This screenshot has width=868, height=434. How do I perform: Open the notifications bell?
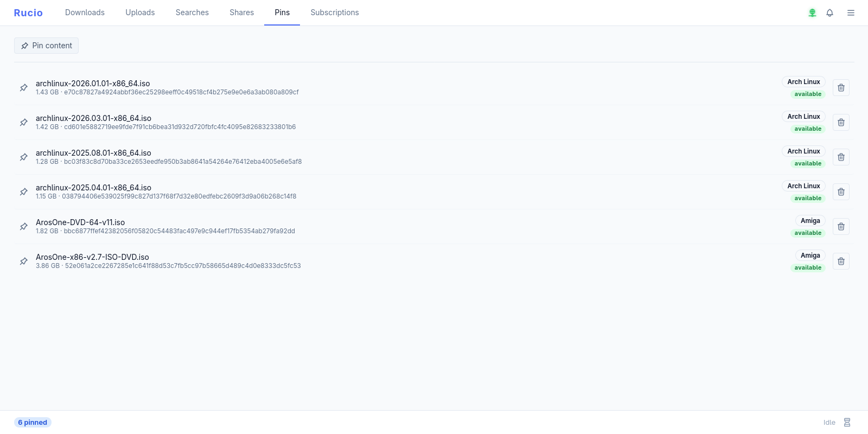[x=829, y=12]
